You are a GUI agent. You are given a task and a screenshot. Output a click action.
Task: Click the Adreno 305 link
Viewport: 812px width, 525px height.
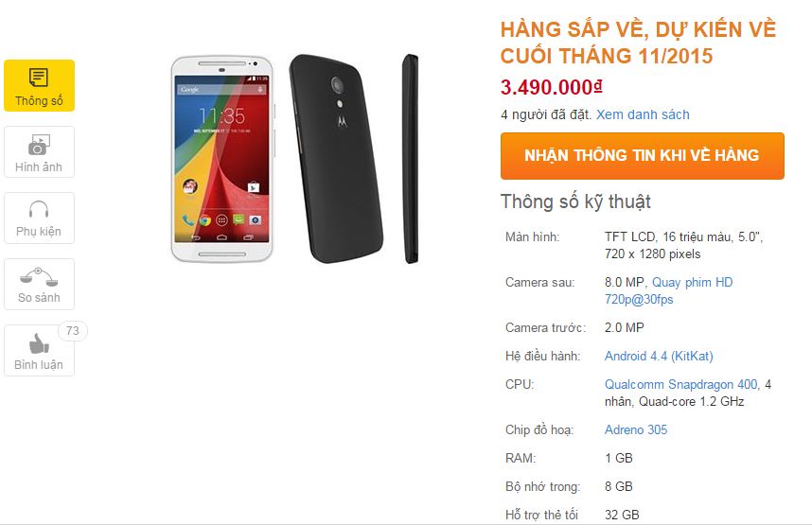(x=636, y=429)
